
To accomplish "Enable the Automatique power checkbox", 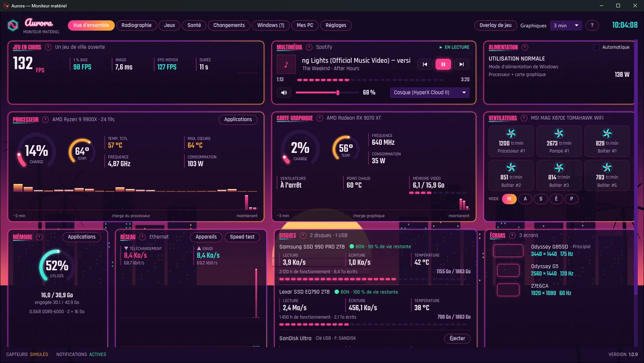I will click(596, 47).
